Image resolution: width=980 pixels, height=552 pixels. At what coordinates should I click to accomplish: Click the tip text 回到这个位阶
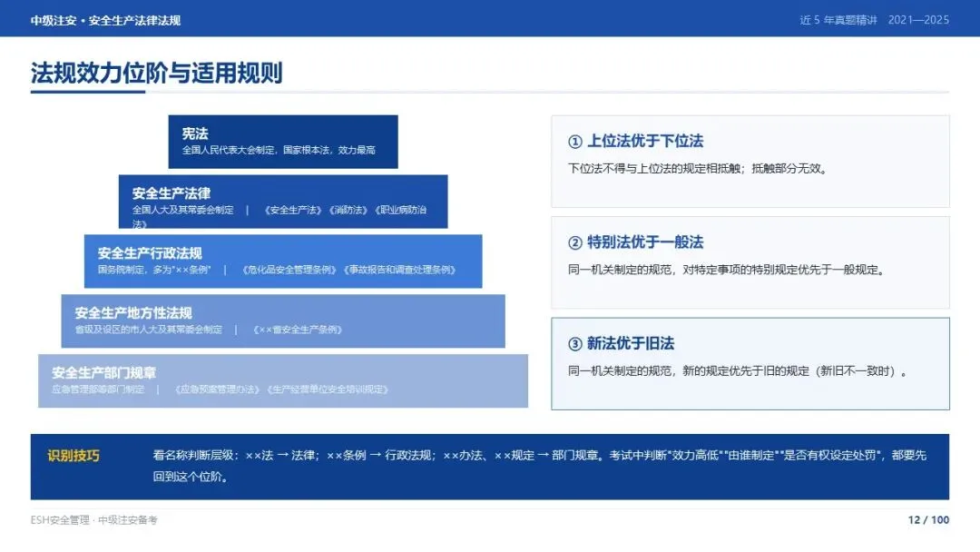pyautogui.click(x=190, y=477)
